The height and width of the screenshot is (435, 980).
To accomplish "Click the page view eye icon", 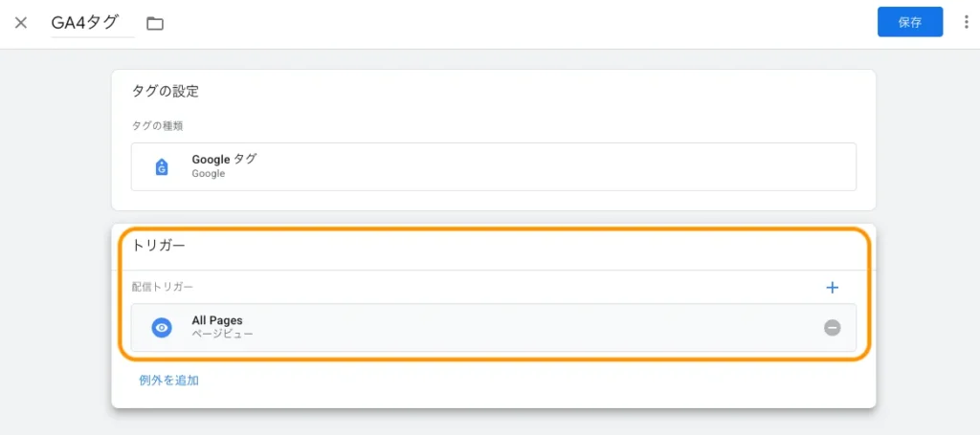I will [162, 328].
